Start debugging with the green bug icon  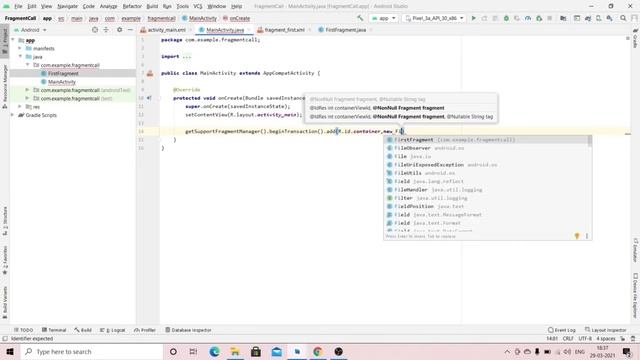(x=506, y=18)
